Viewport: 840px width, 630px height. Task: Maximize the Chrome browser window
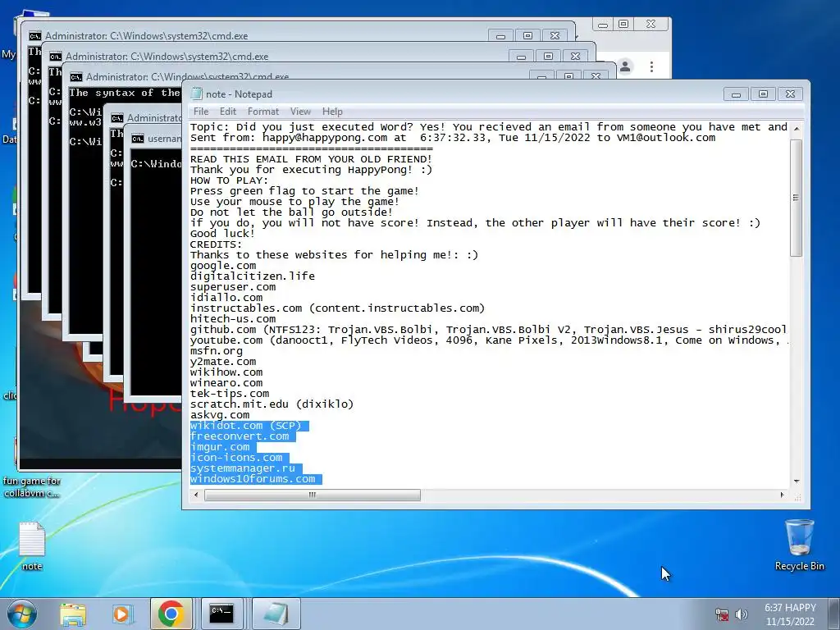click(x=623, y=24)
